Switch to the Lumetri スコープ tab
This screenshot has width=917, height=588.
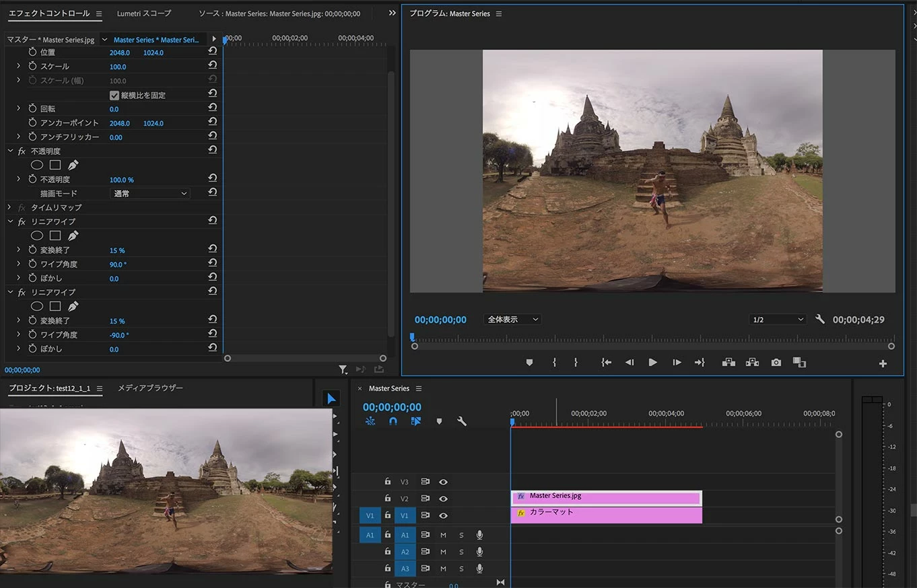tap(144, 13)
